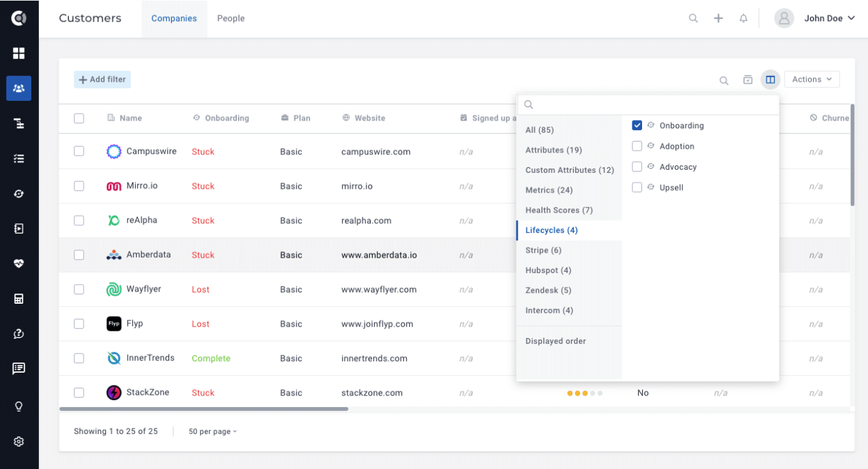Click the plus icon in top bar
This screenshot has width=868, height=469.
[718, 19]
